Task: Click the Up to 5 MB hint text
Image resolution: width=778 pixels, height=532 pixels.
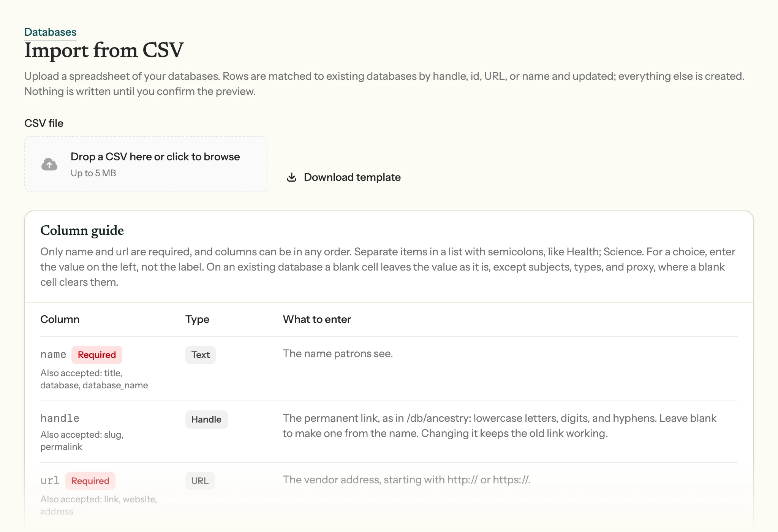Action: click(93, 173)
